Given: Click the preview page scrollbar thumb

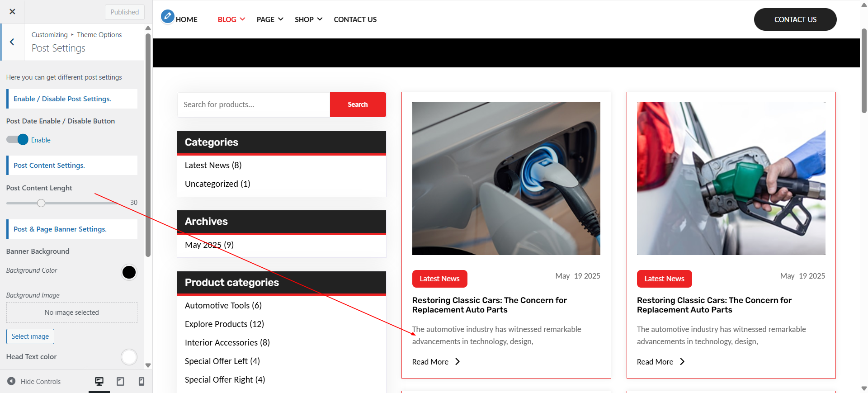Looking at the screenshot, I should pyautogui.click(x=864, y=70).
